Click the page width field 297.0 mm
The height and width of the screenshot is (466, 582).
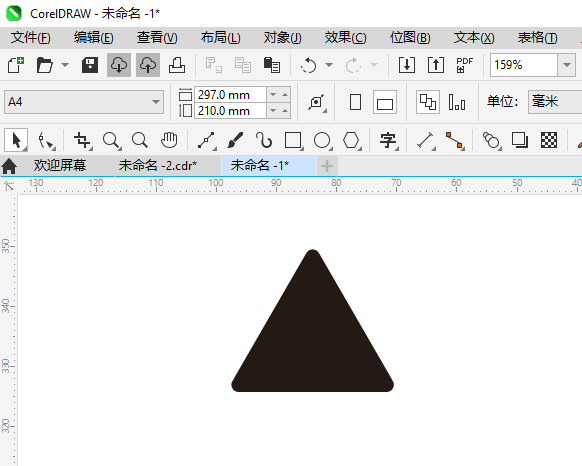[x=230, y=95]
